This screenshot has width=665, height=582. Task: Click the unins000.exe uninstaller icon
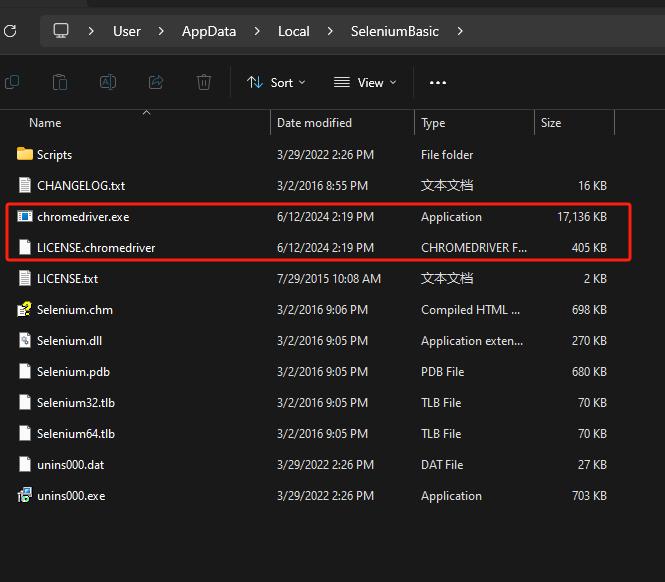25,495
